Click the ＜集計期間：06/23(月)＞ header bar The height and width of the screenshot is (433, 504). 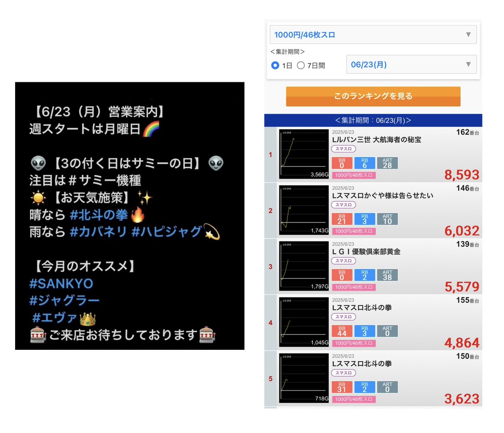[373, 121]
